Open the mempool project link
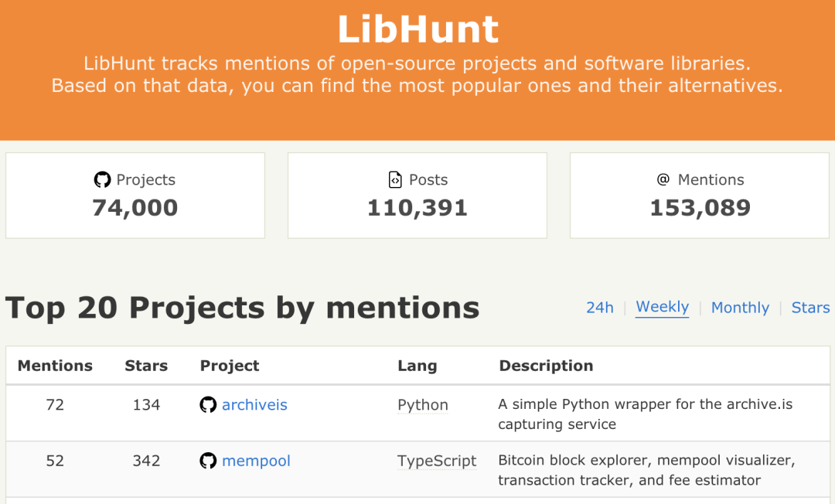 click(256, 461)
